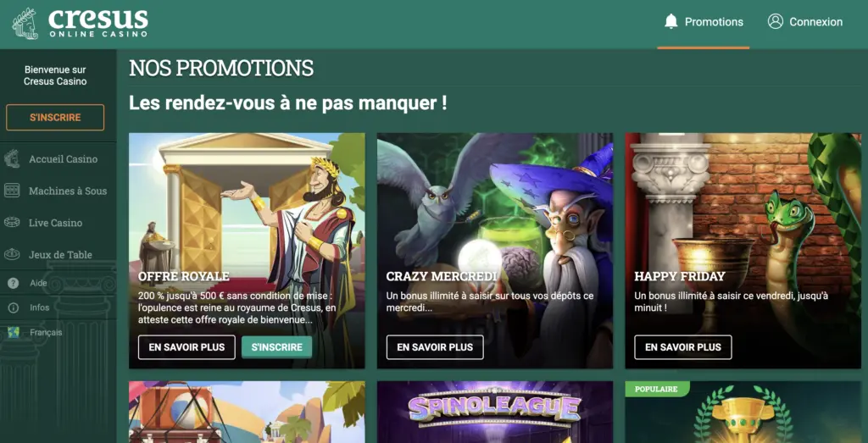
Task: Click the Accueil Casino temple icon
Action: tap(12, 159)
